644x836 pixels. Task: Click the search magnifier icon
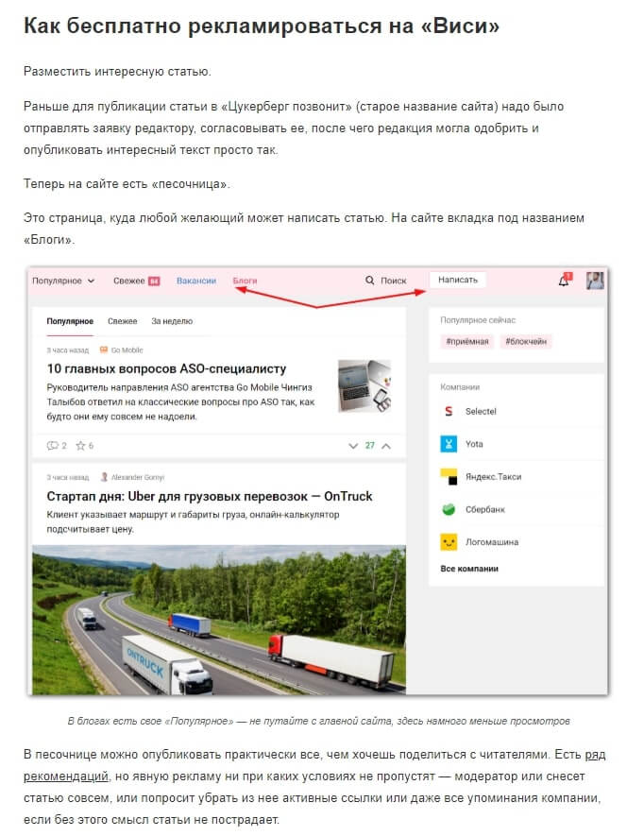pos(369,280)
